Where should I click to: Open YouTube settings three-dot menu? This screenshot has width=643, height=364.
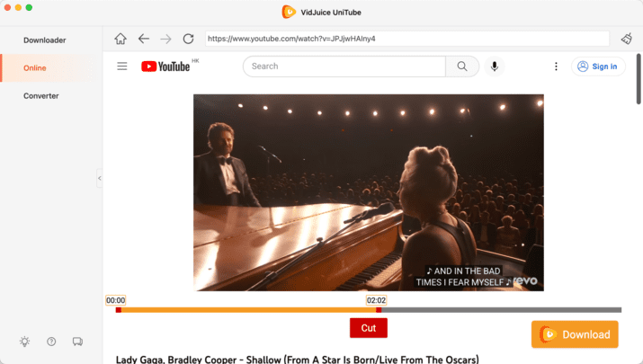556,66
